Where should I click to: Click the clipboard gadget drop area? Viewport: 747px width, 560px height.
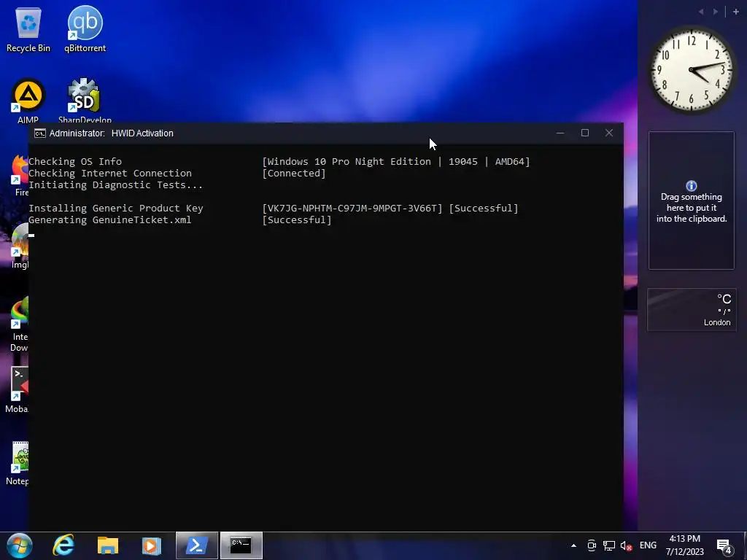[692, 201]
